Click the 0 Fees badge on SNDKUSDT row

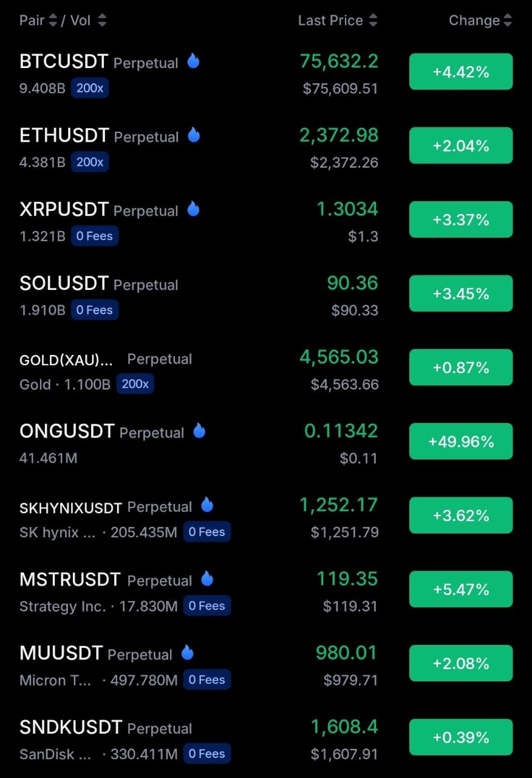coord(207,754)
